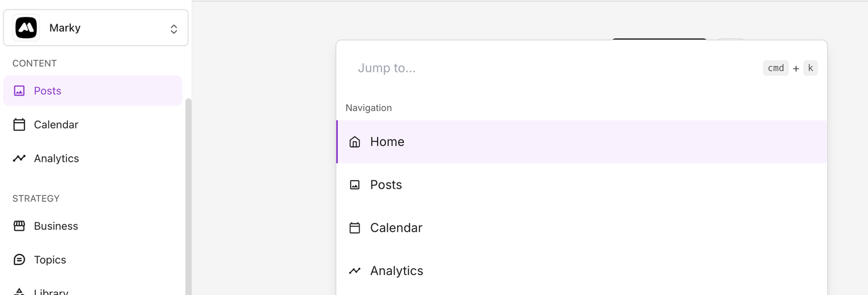Open Calendar from the sidebar icon
Image resolution: width=868 pixels, height=295 pixels.
(19, 124)
